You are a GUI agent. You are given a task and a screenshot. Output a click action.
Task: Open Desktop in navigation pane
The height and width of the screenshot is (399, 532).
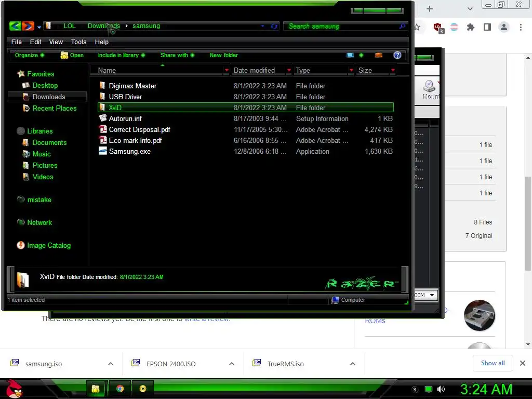pos(45,85)
